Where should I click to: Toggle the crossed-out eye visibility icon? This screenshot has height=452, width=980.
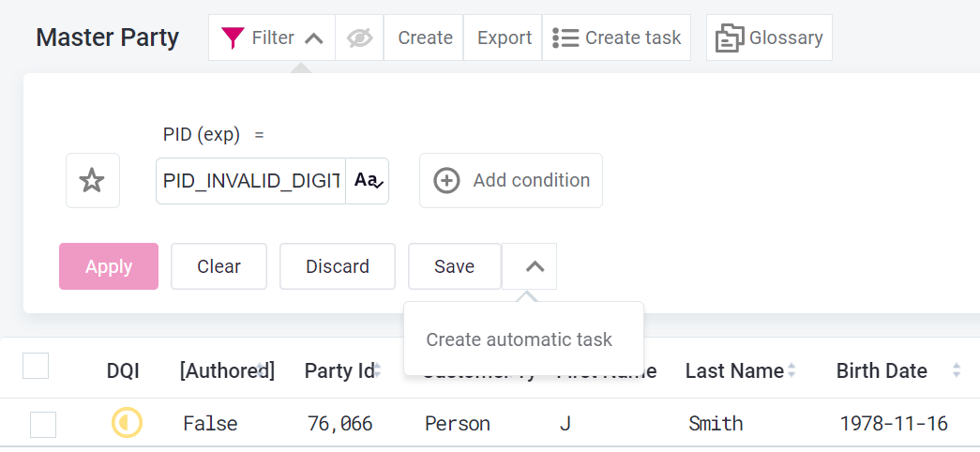tap(359, 38)
